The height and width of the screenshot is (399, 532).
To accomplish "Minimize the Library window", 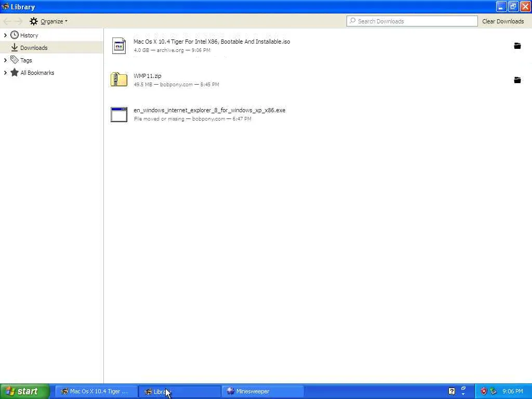I will click(501, 6).
